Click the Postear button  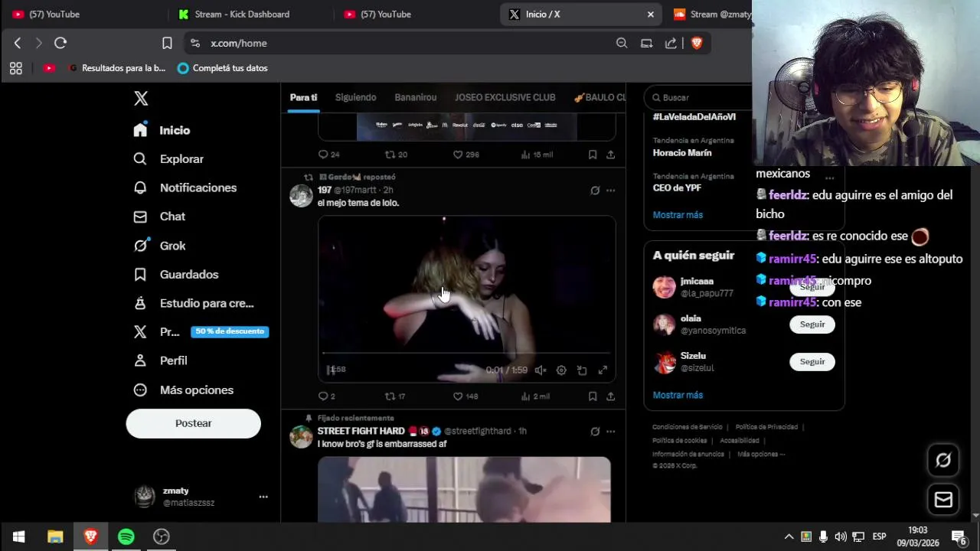pos(194,423)
